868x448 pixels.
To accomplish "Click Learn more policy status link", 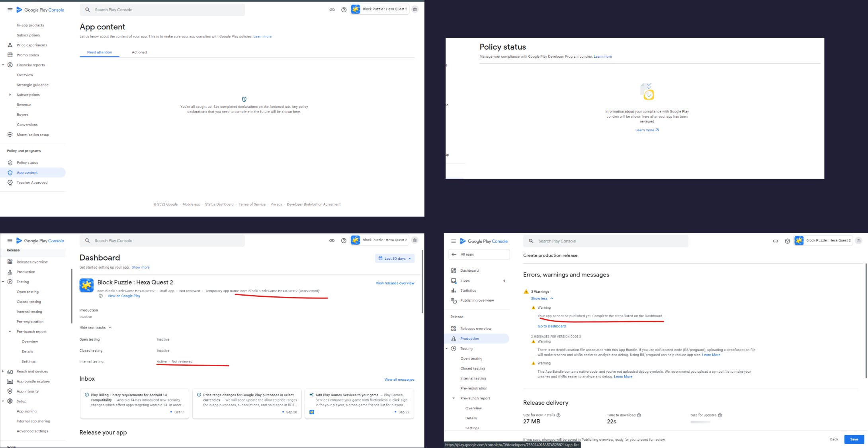I will click(603, 56).
